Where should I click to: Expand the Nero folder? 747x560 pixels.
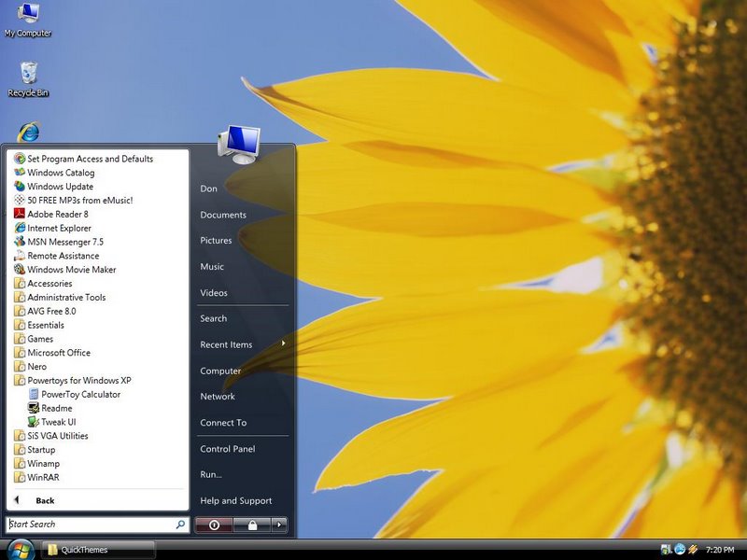[31, 366]
